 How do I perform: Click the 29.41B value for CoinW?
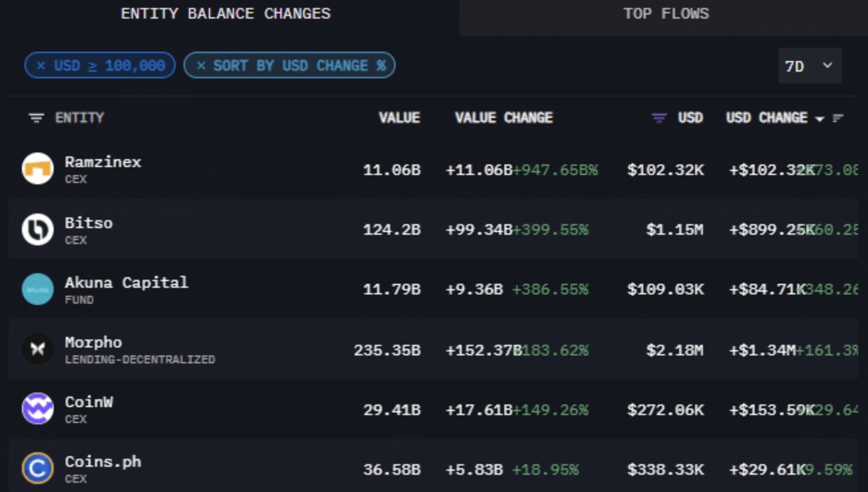392,410
